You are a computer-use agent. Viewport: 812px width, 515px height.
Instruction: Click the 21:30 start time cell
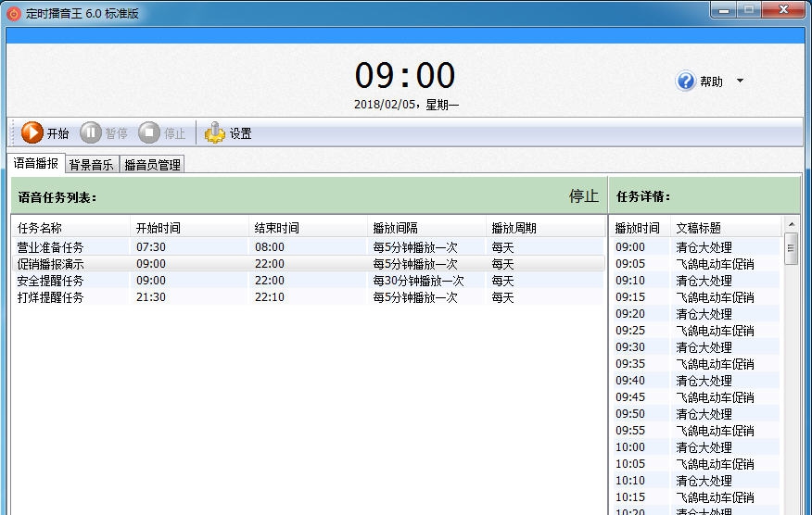coord(151,296)
